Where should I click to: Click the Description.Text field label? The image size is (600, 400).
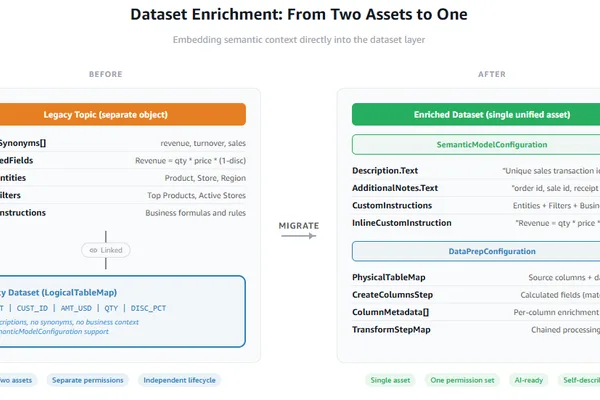[x=385, y=171]
